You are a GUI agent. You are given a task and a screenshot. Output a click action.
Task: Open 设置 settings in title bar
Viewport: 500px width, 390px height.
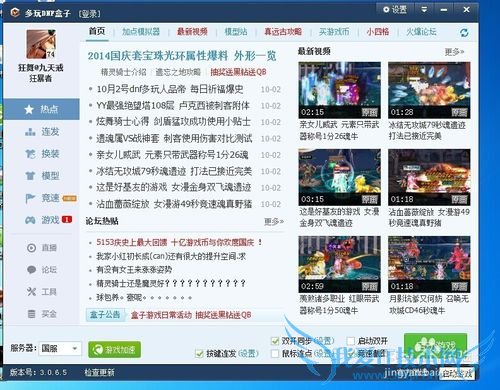coord(395,9)
